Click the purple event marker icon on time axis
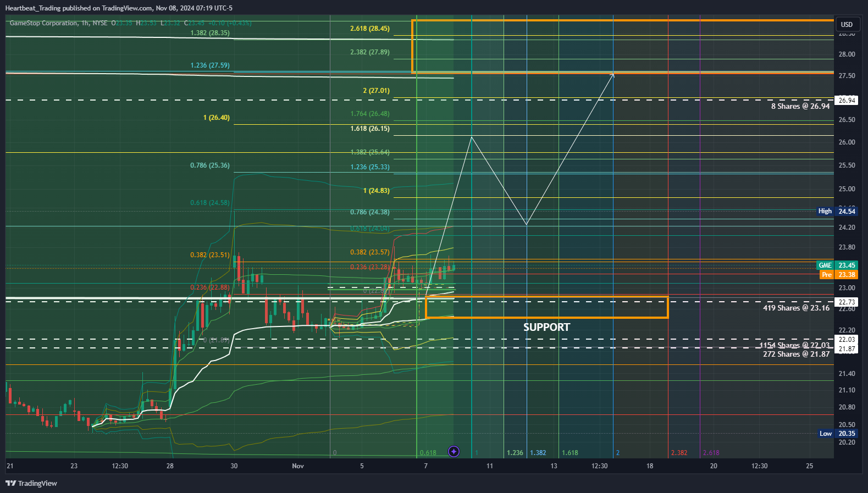This screenshot has height=493, width=868. (x=454, y=452)
